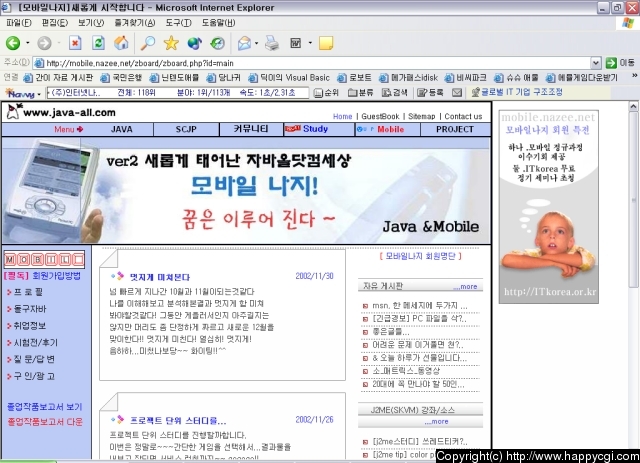Open post titled 멋지게 미쳐본다
Viewport: 640px width, 463px height.
point(160,277)
